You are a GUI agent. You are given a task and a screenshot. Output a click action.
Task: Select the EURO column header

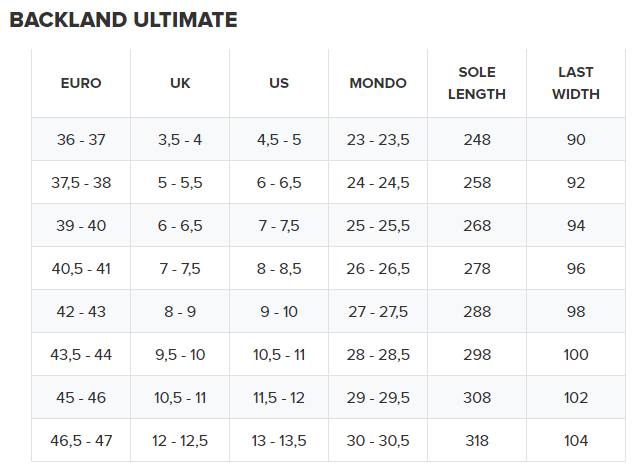tap(81, 83)
